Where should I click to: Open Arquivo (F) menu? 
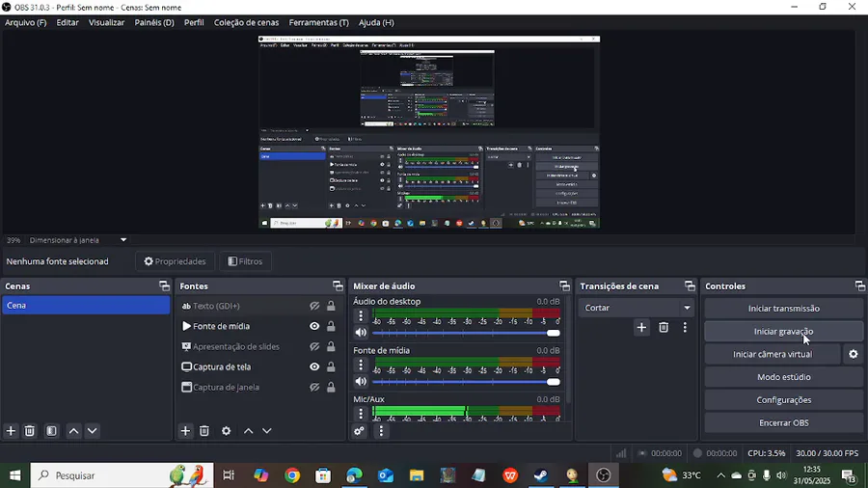(25, 23)
